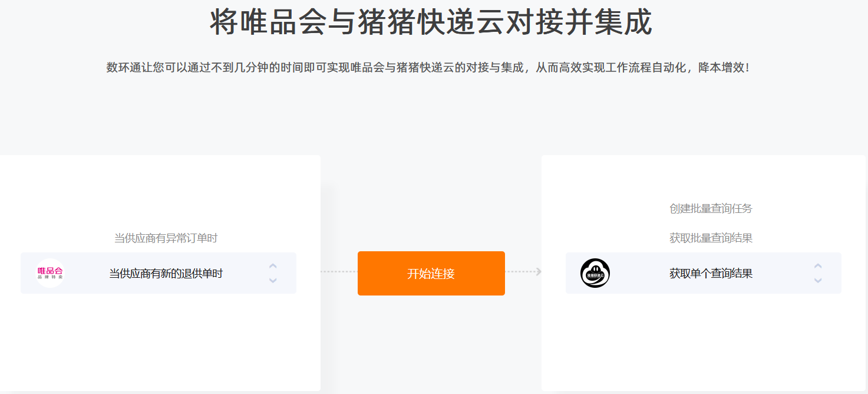
Task: Select the 当供应商有新的退供单时 trigger
Action: point(166,274)
